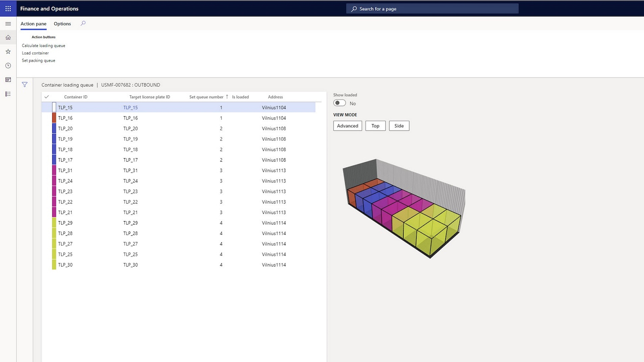This screenshot has height=362, width=644.
Task: Open Workspaces icon in sidebar
Action: click(8, 80)
